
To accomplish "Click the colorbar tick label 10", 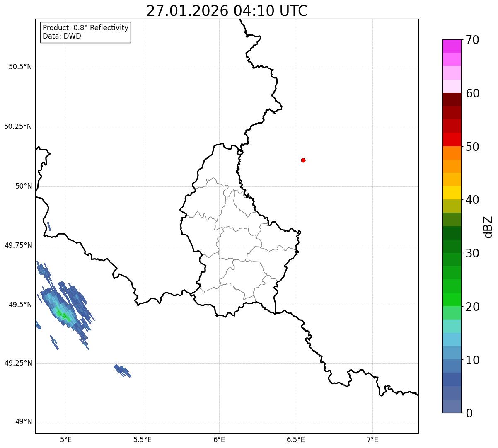I will [x=472, y=360].
